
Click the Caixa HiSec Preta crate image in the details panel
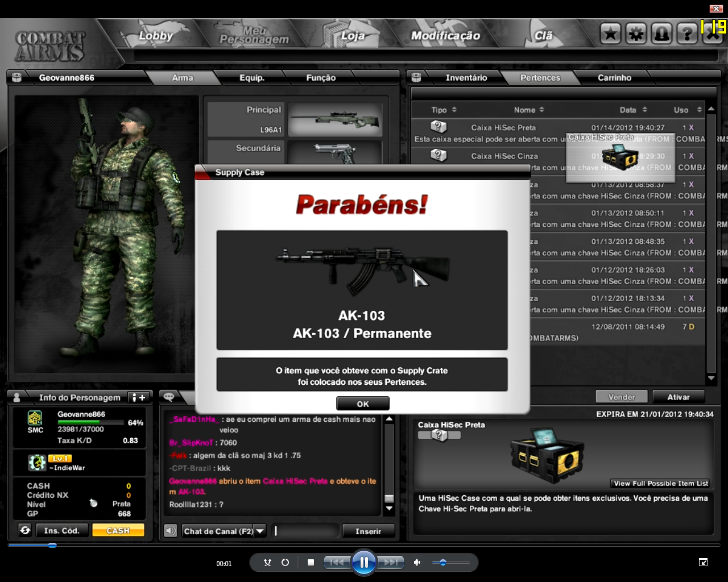click(x=547, y=455)
